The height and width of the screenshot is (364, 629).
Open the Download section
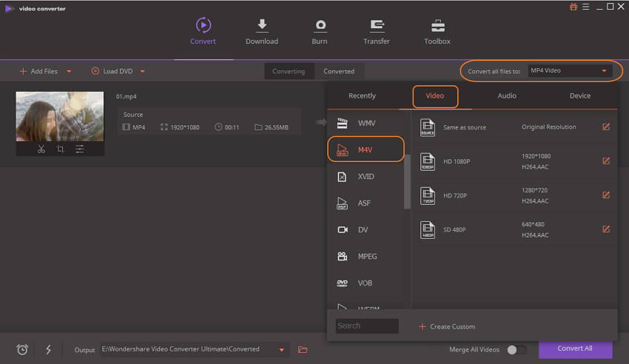point(261,31)
